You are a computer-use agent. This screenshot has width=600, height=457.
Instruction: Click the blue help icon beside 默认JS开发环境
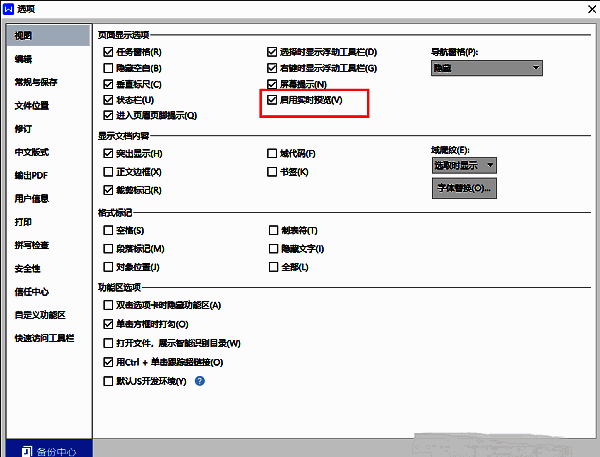(x=200, y=381)
